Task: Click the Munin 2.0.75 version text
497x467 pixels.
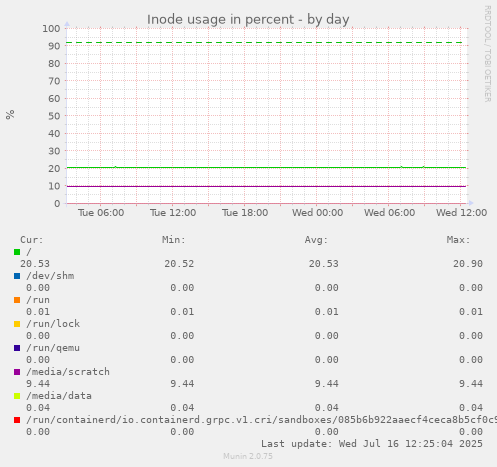Action: click(x=248, y=456)
